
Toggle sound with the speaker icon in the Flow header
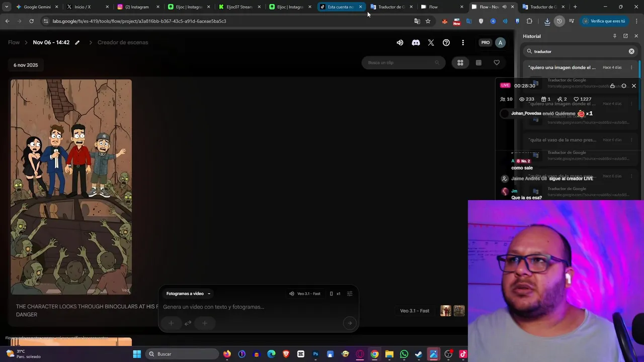tap(400, 43)
